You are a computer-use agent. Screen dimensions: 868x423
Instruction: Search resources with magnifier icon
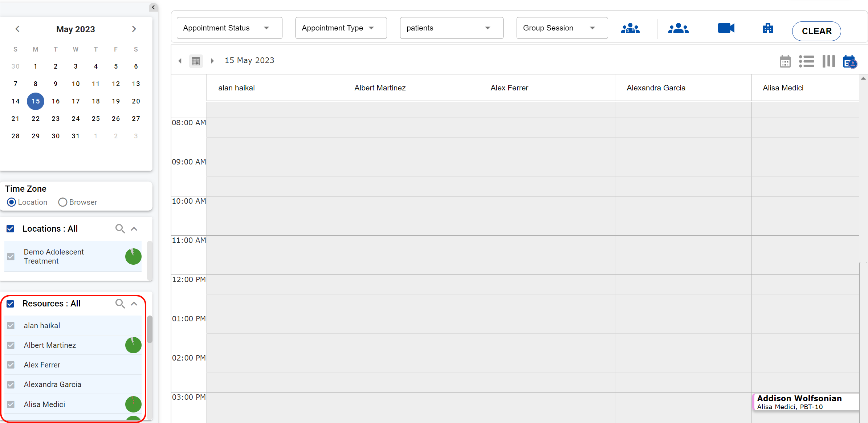(x=120, y=304)
